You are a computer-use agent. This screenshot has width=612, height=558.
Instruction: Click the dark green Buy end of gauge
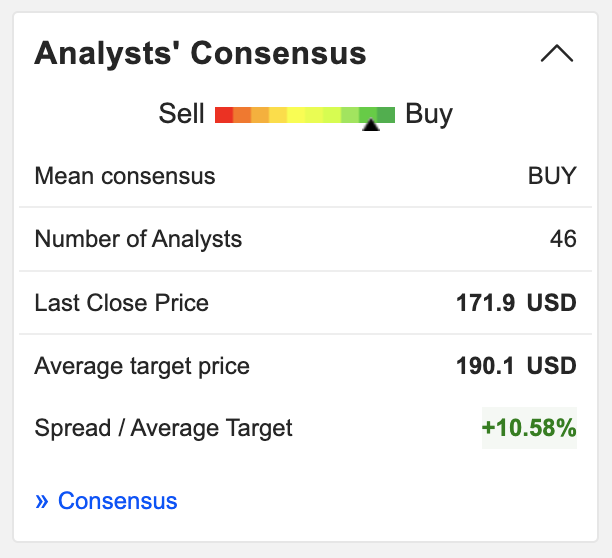pyautogui.click(x=386, y=115)
